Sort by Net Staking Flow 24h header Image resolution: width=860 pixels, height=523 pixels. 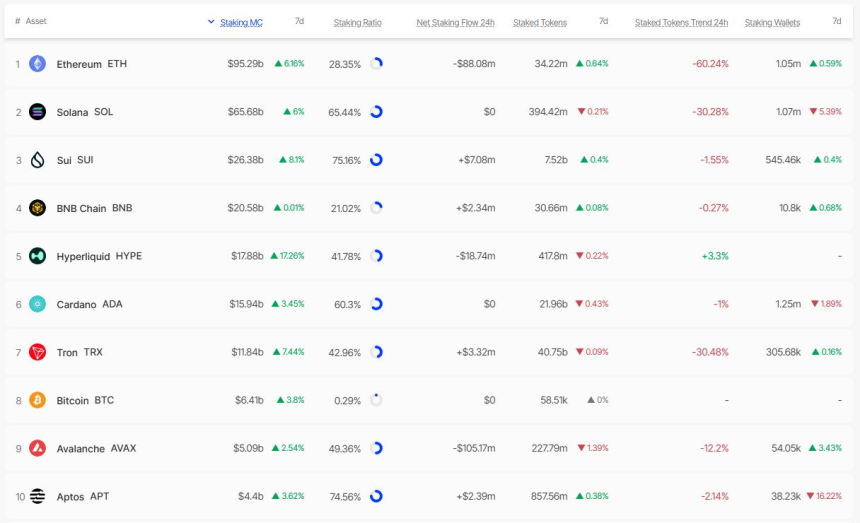point(455,22)
